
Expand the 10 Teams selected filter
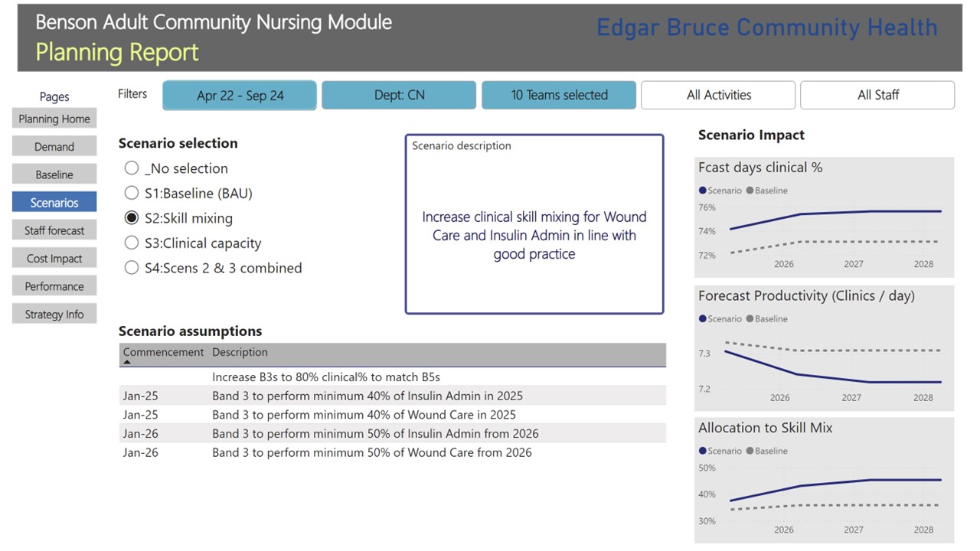coord(559,96)
